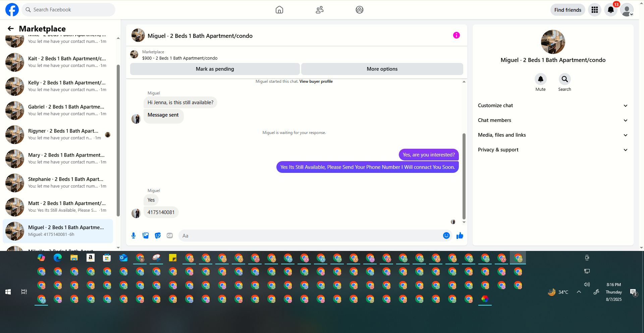Mute this conversation with the bell icon

pyautogui.click(x=541, y=79)
